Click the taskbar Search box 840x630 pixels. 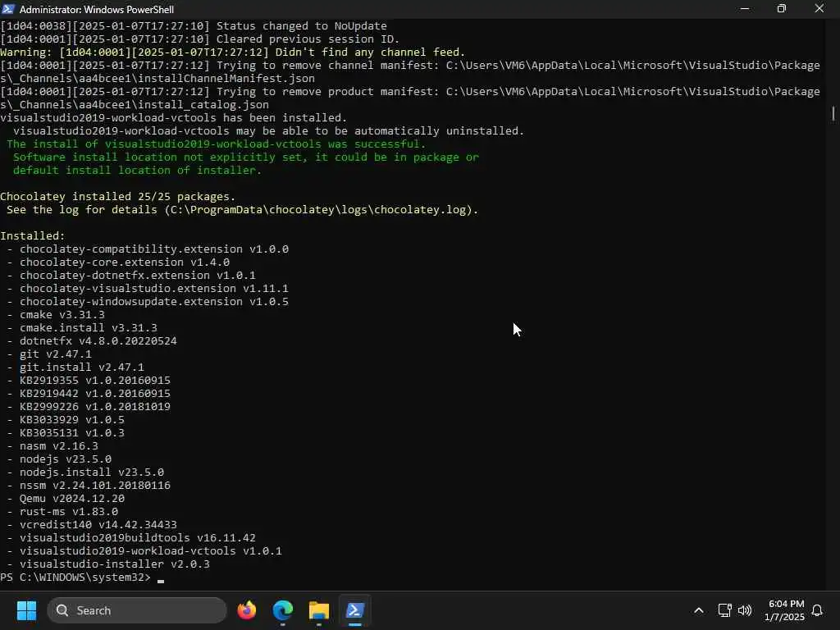[137, 610]
